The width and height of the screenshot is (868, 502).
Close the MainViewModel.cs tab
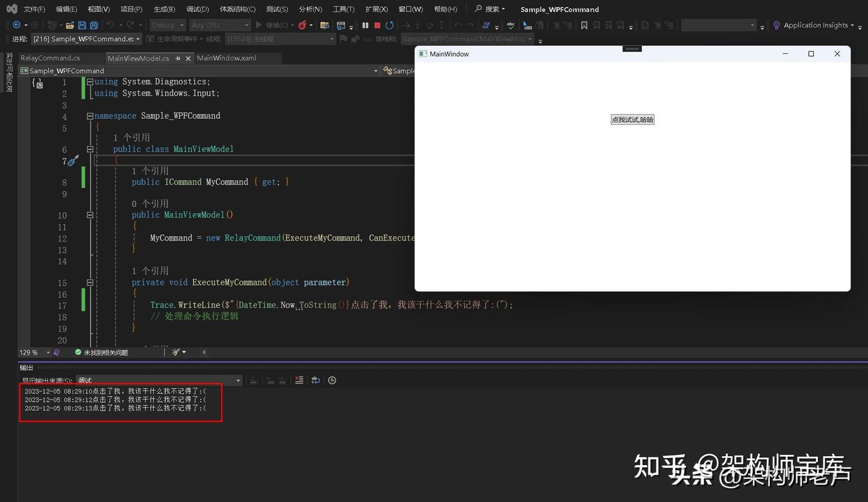click(188, 59)
